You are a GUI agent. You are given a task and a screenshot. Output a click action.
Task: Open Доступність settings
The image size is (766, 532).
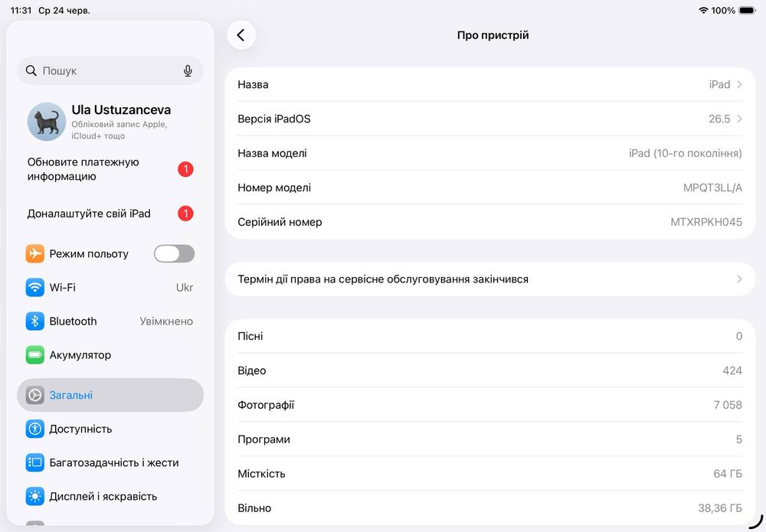tap(110, 429)
